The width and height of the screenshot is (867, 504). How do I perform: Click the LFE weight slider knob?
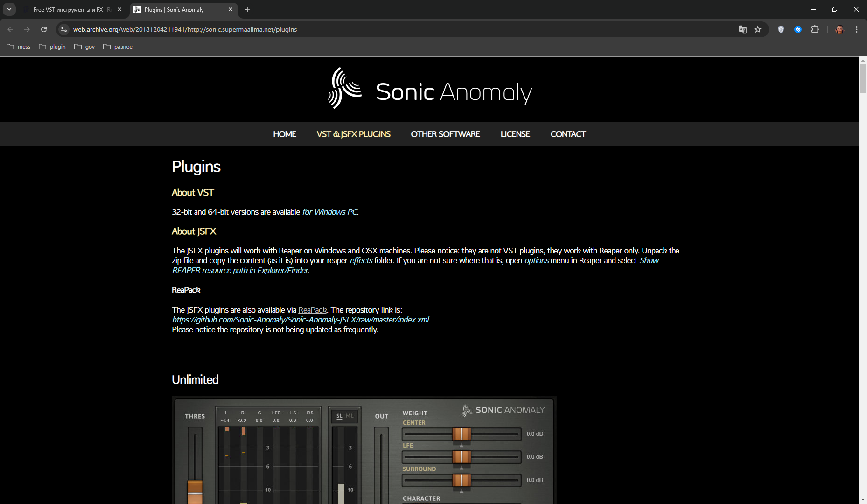[x=461, y=457]
